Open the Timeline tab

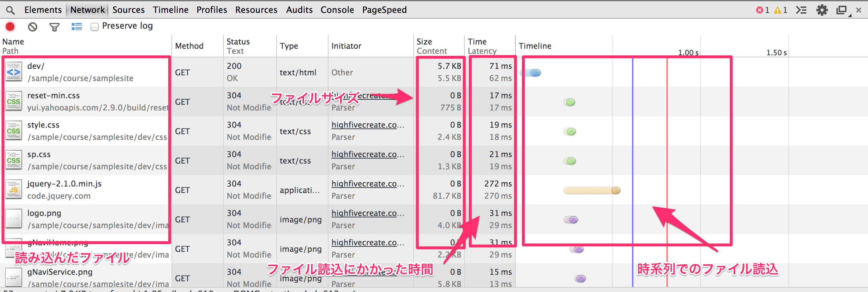pos(170,10)
